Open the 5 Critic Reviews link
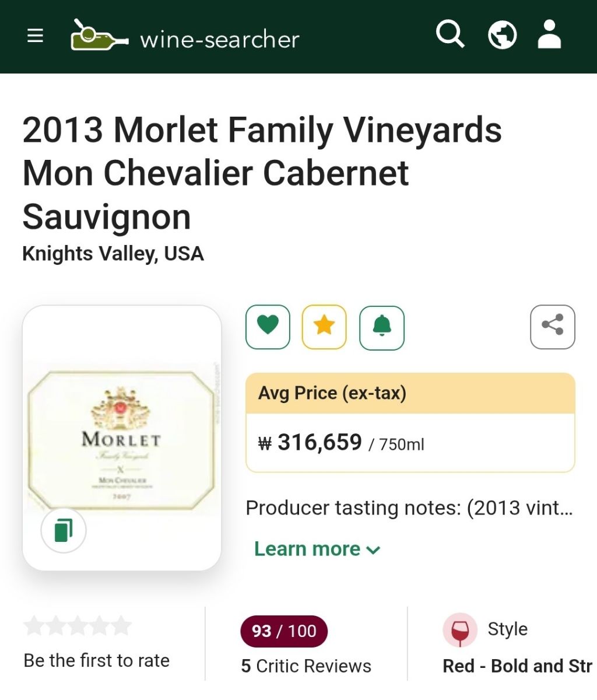Image resolution: width=597 pixels, height=700 pixels. tap(306, 666)
